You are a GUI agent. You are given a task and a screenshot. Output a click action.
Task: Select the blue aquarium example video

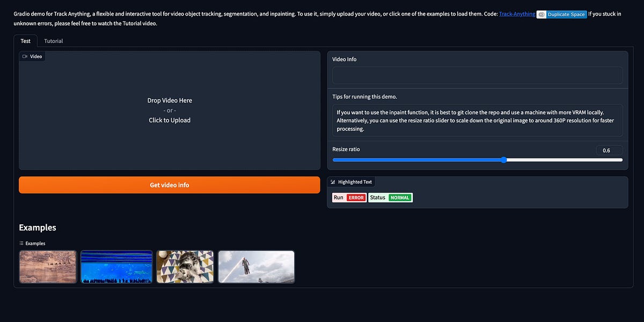point(116,267)
